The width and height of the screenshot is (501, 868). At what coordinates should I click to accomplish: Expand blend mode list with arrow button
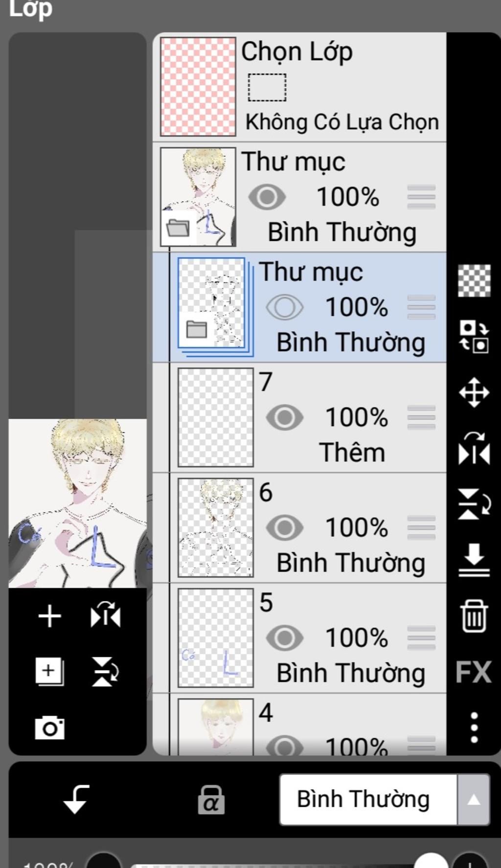473,799
